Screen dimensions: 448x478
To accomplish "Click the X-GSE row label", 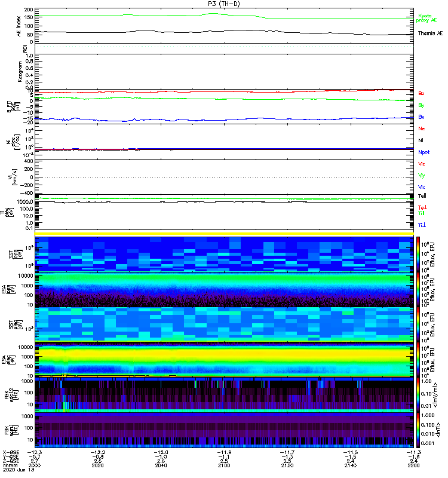I will (11, 453).
